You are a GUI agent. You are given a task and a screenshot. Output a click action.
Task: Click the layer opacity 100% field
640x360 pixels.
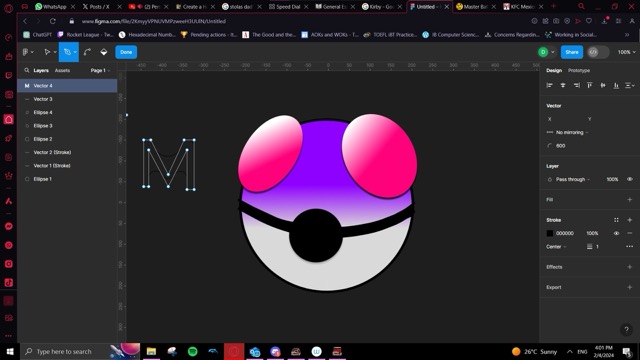(x=612, y=179)
